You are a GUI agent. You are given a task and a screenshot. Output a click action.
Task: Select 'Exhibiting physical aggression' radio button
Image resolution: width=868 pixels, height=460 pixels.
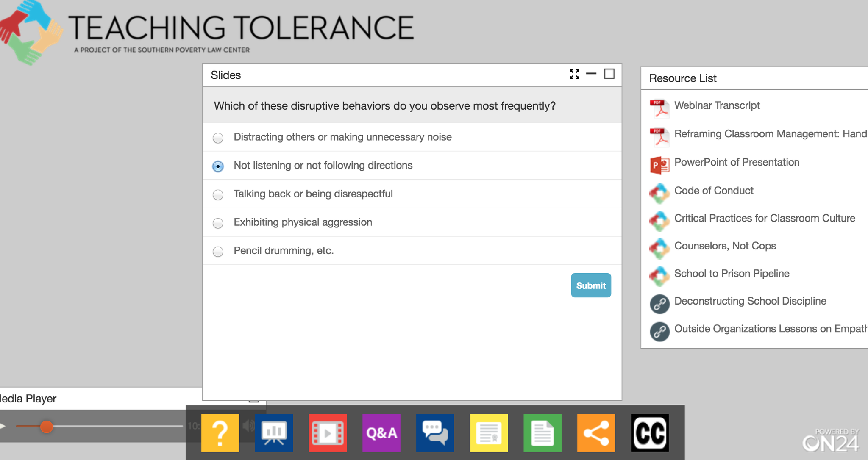[218, 223]
